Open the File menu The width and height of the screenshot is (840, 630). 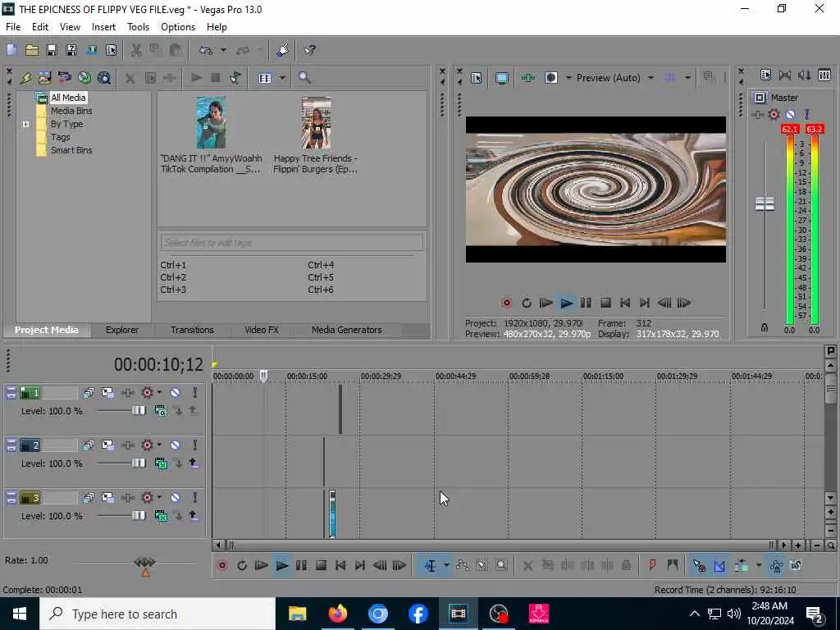13,27
